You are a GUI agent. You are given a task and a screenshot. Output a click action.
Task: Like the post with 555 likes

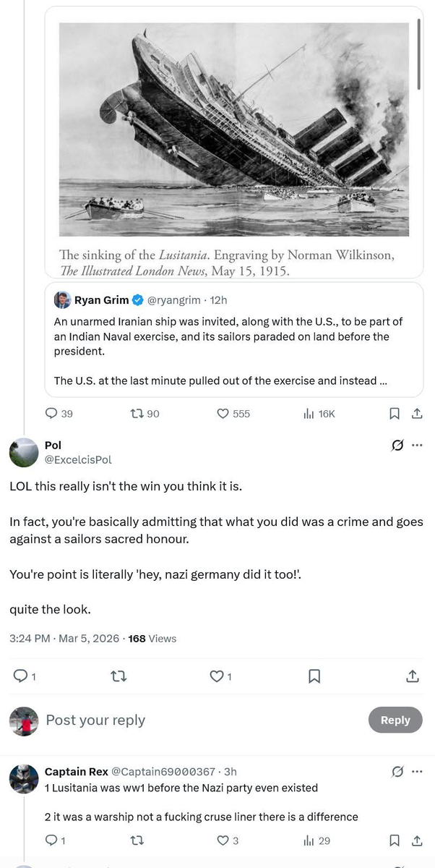(x=223, y=414)
